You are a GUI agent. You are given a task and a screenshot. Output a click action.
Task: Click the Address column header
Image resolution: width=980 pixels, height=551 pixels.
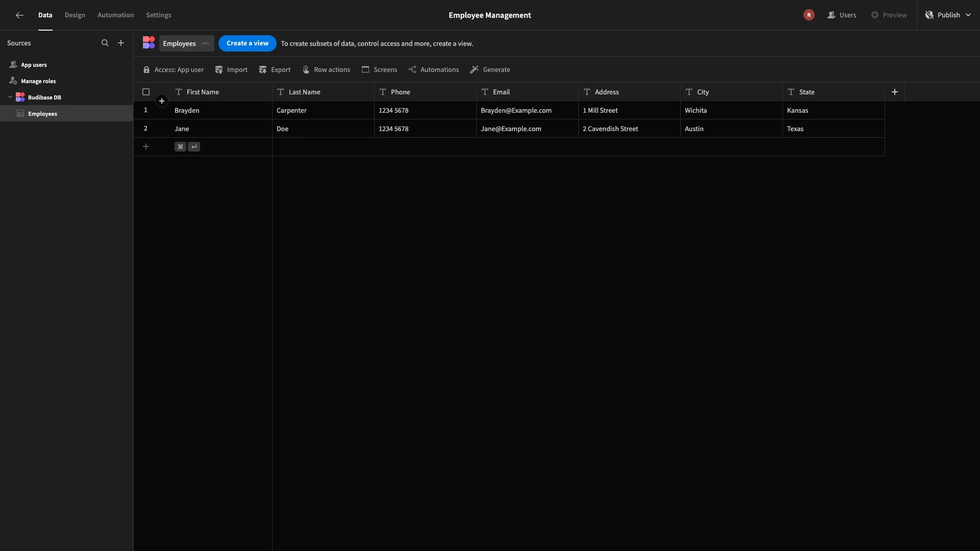point(629,92)
